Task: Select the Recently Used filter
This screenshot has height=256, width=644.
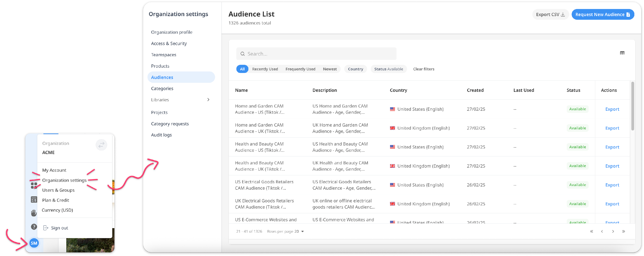Action: (x=265, y=69)
